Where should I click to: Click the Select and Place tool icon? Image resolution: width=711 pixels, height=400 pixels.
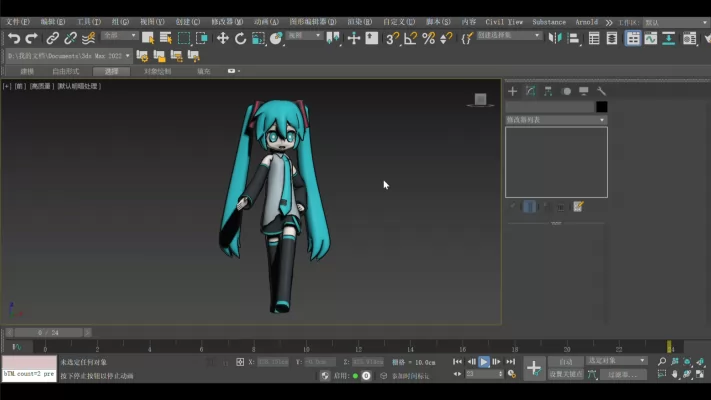click(x=276, y=39)
